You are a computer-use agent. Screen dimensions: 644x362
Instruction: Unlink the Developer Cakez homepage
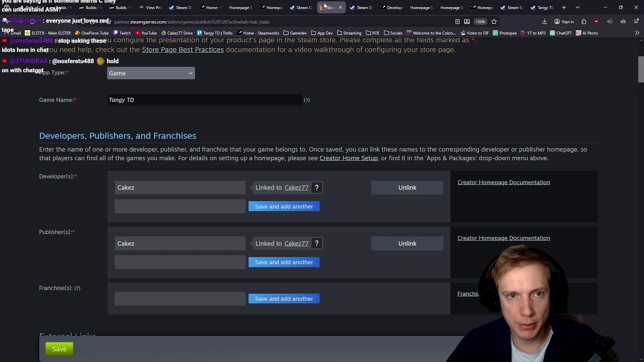[407, 188]
